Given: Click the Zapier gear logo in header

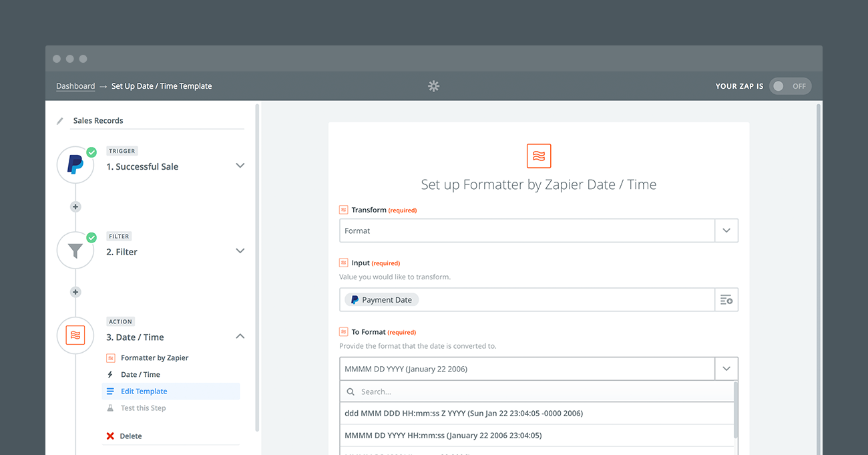Looking at the screenshot, I should tap(434, 86).
